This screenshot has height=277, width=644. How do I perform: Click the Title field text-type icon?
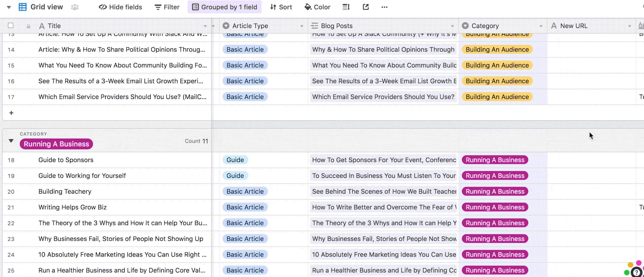42,26
